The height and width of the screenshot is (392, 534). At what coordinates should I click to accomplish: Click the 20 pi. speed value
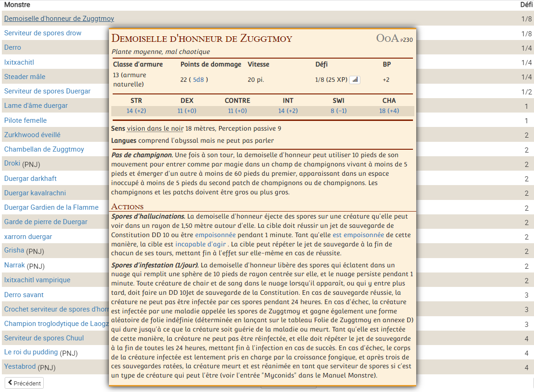point(256,80)
